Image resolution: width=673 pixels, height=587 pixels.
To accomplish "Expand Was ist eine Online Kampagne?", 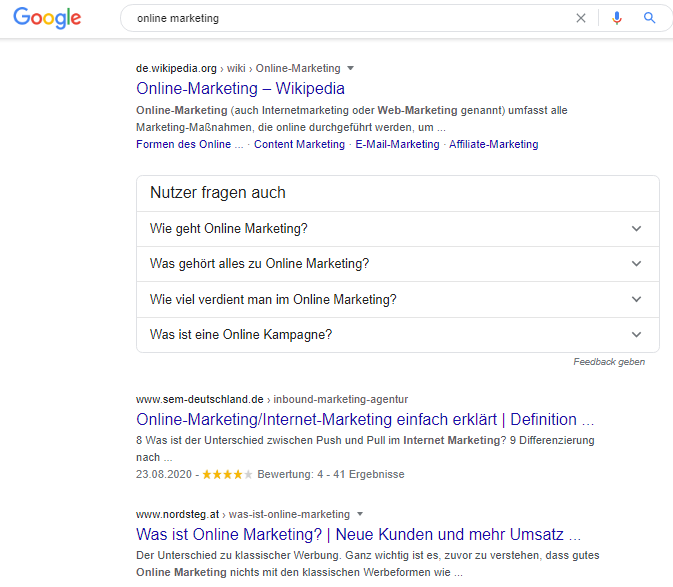I will coord(397,335).
